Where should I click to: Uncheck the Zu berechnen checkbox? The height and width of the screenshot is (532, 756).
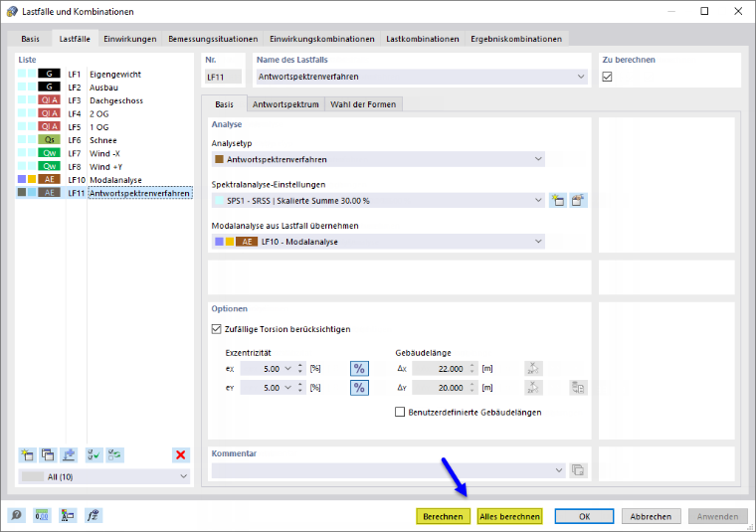pyautogui.click(x=607, y=77)
